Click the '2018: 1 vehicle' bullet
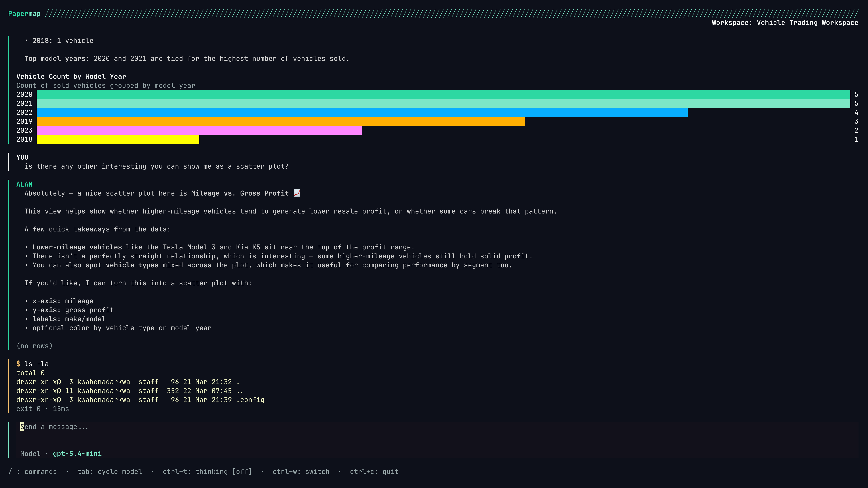868x488 pixels. tap(59, 40)
